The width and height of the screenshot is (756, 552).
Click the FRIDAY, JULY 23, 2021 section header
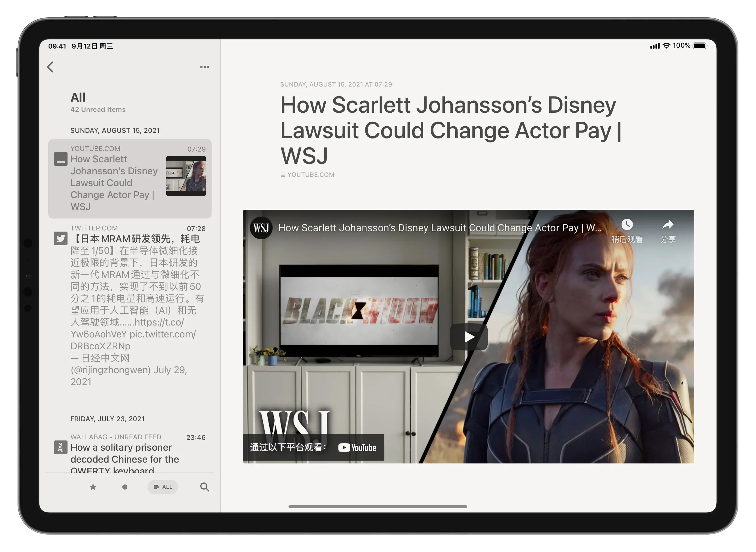(107, 419)
